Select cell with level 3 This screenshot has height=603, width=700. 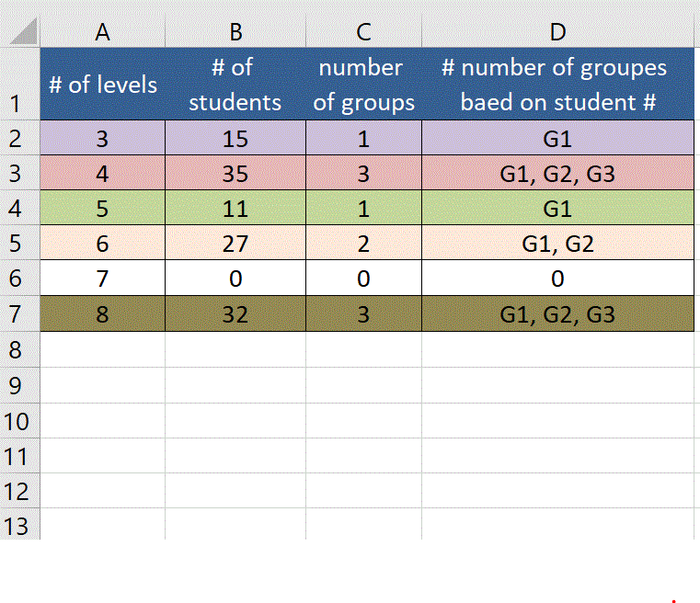[103, 138]
